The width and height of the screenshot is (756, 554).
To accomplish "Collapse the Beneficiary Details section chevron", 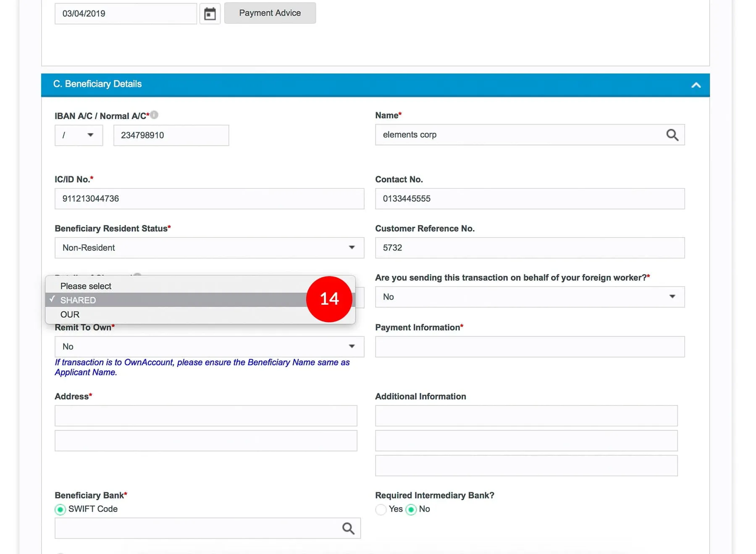I will [696, 85].
